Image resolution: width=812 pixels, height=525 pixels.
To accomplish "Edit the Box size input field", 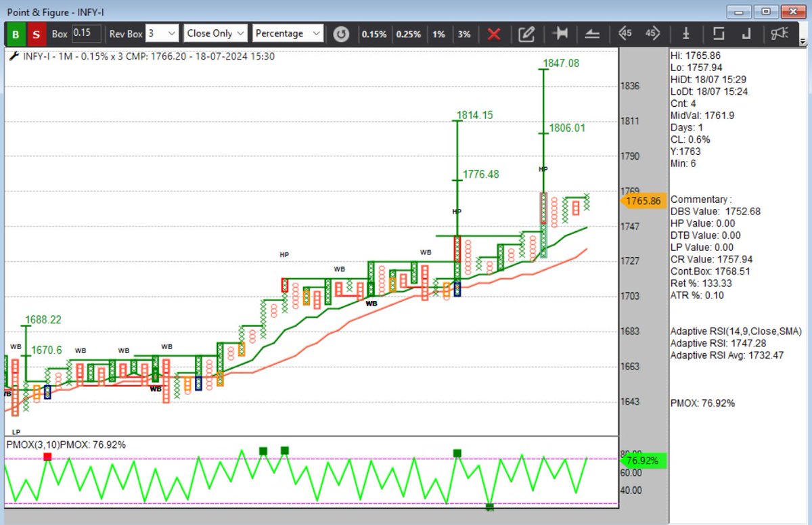I will [x=87, y=33].
